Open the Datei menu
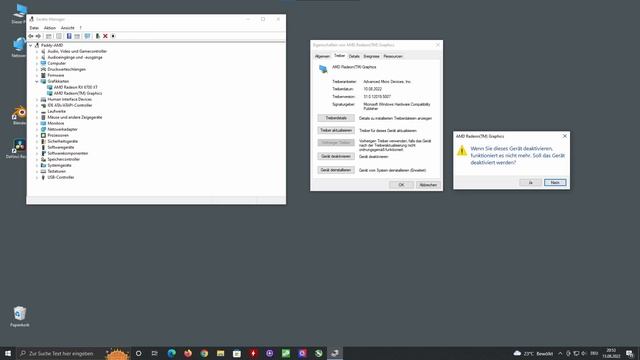 pos(34,28)
